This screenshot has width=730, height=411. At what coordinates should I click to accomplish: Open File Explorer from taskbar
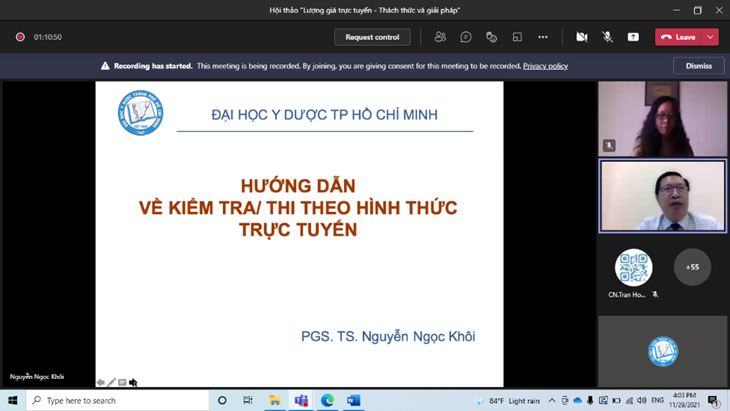(275, 400)
